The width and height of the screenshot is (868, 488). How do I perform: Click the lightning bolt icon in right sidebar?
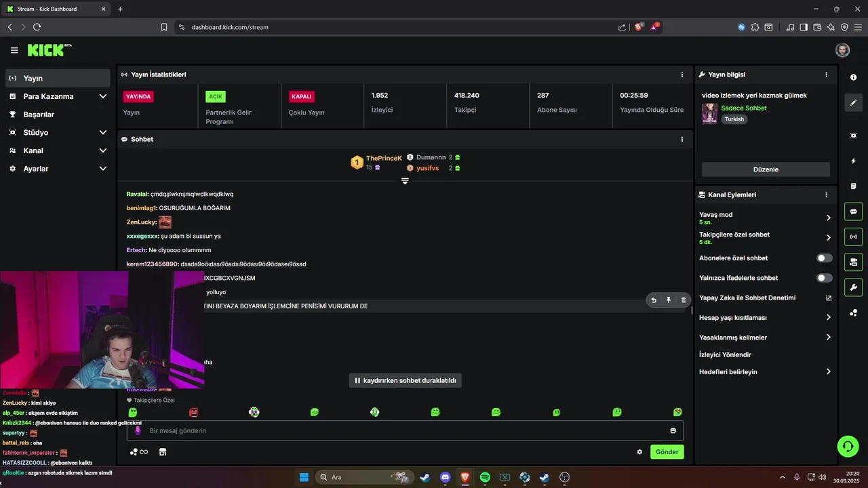coord(853,161)
